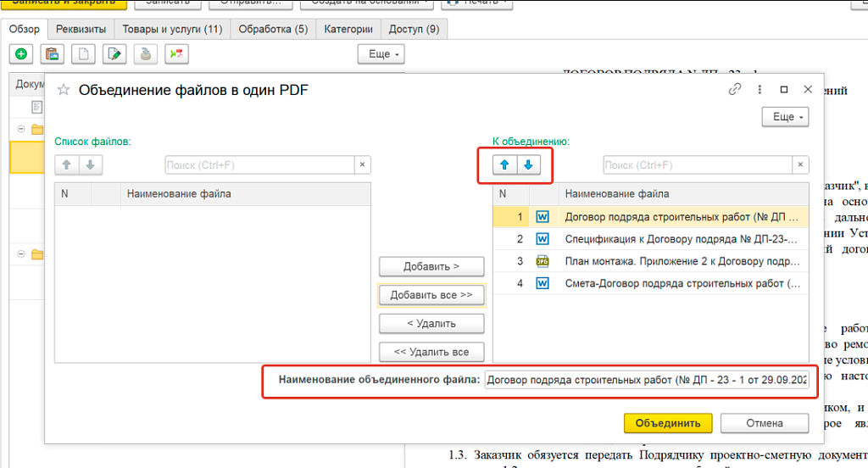Open the Еще dropdown inside the dialog
The image size is (868, 468).
coord(786,117)
